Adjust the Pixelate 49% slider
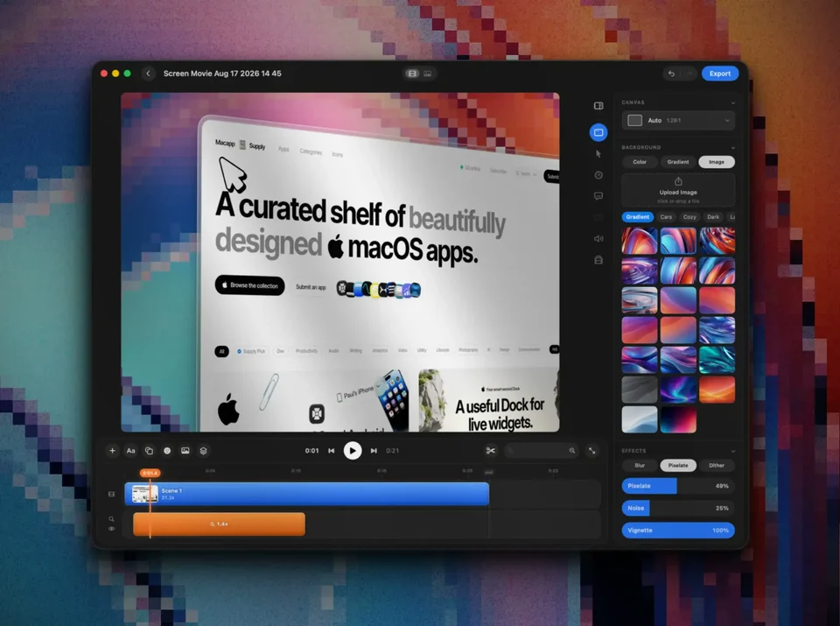Viewport: 840px width, 626px height. tap(678, 486)
